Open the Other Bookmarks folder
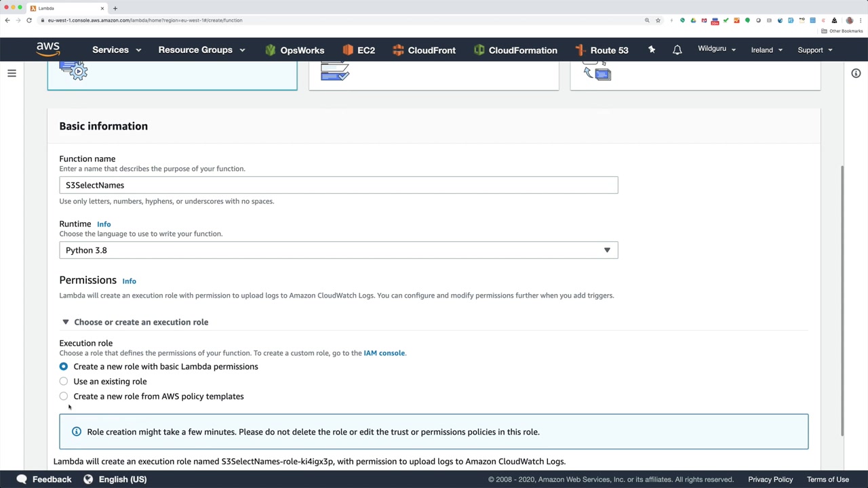 coord(842,31)
